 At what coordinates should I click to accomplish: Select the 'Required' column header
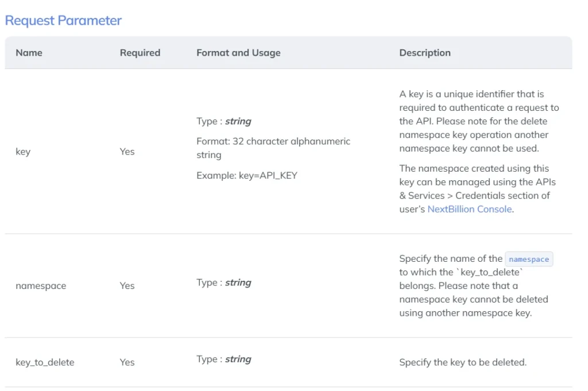pos(140,53)
